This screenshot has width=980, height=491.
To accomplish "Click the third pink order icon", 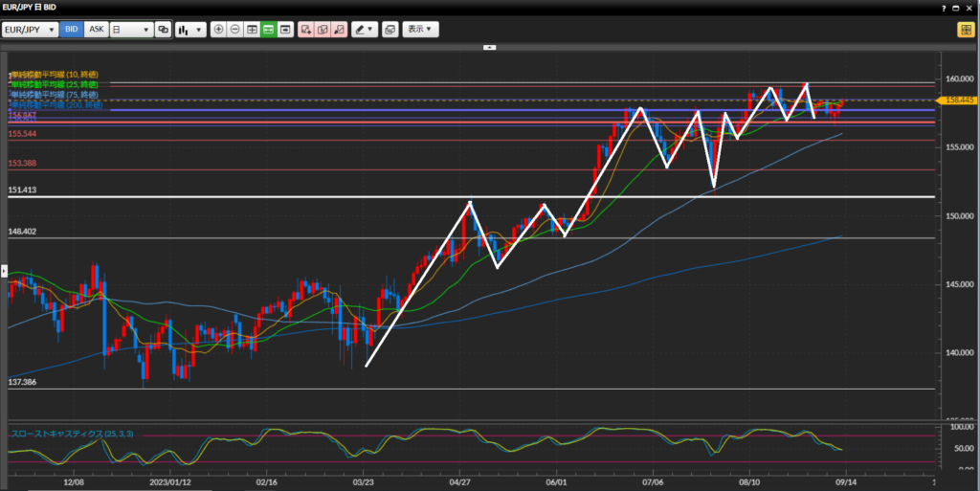I will click(x=339, y=30).
